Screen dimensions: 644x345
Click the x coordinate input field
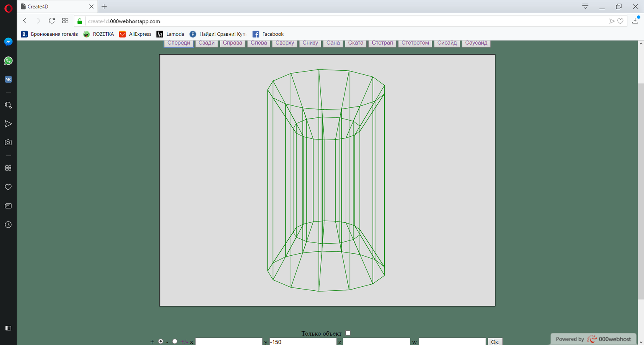pos(229,342)
